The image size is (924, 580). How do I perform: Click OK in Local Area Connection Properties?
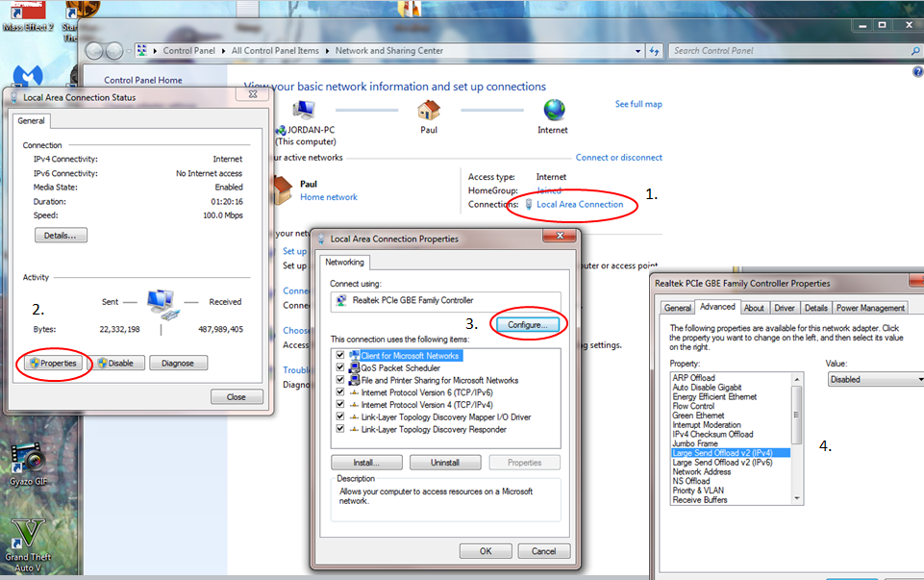(486, 551)
